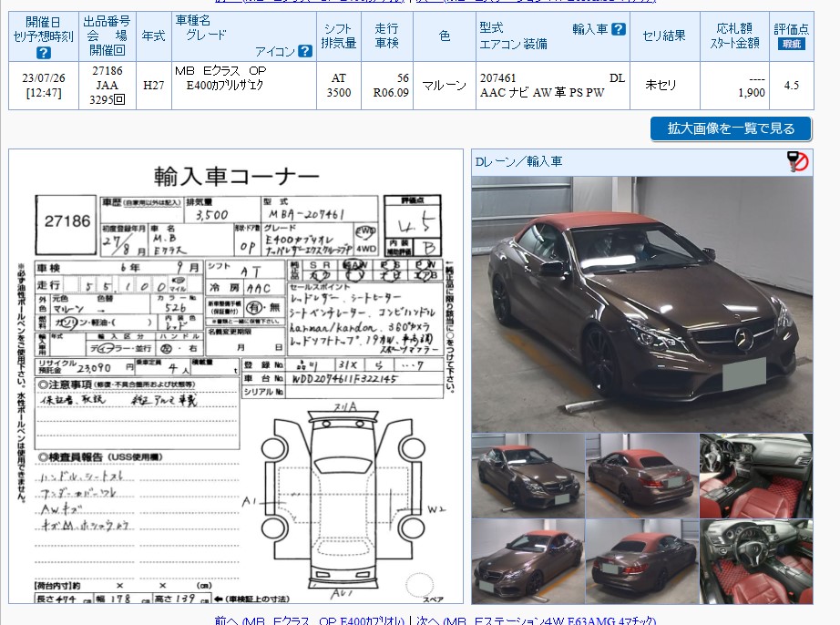
Task: Click the no-key icon in DLレーン header
Action: [x=798, y=161]
